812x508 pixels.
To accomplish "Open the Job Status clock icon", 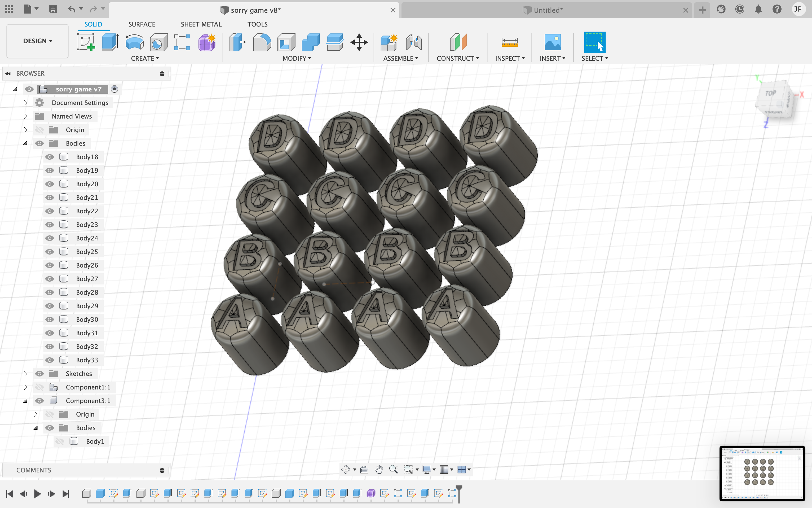I will (740, 9).
